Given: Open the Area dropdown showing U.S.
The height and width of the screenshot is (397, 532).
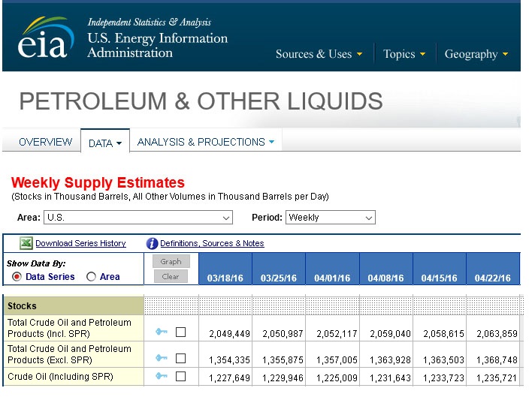Looking at the screenshot, I should pos(138,218).
